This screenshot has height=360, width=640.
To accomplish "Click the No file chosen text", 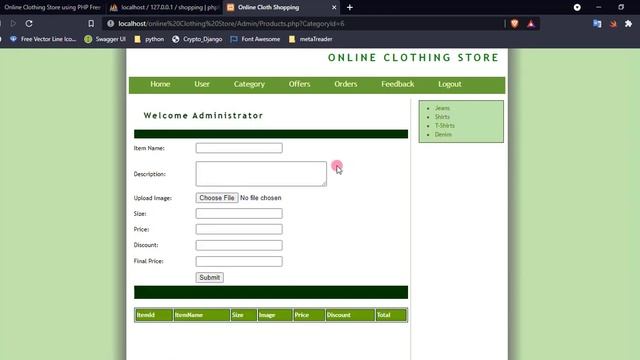I will (261, 198).
